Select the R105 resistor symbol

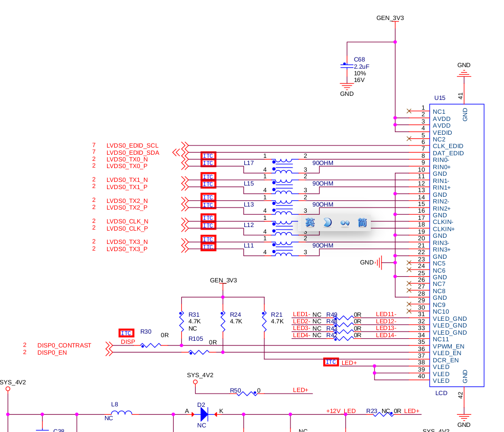(199, 353)
